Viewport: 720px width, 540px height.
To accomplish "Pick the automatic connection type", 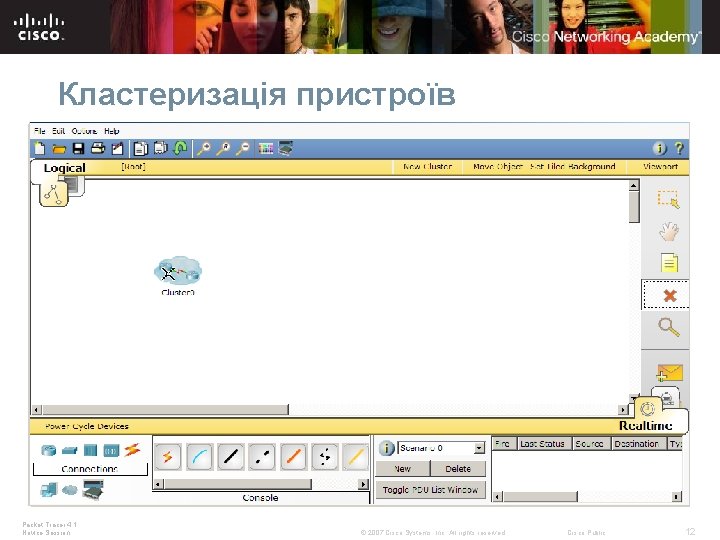I will [168, 457].
